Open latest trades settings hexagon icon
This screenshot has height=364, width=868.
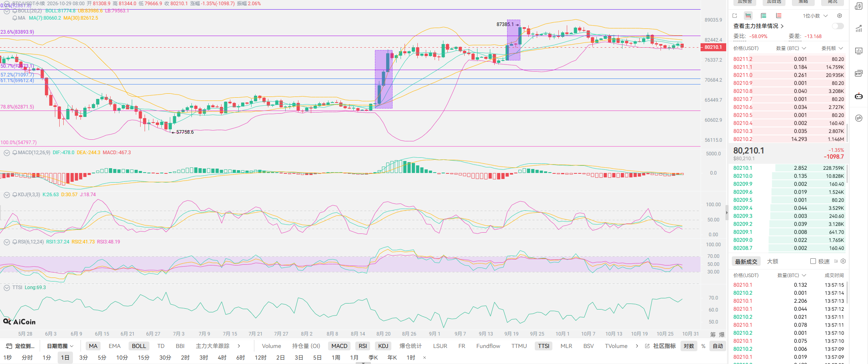pos(843,261)
